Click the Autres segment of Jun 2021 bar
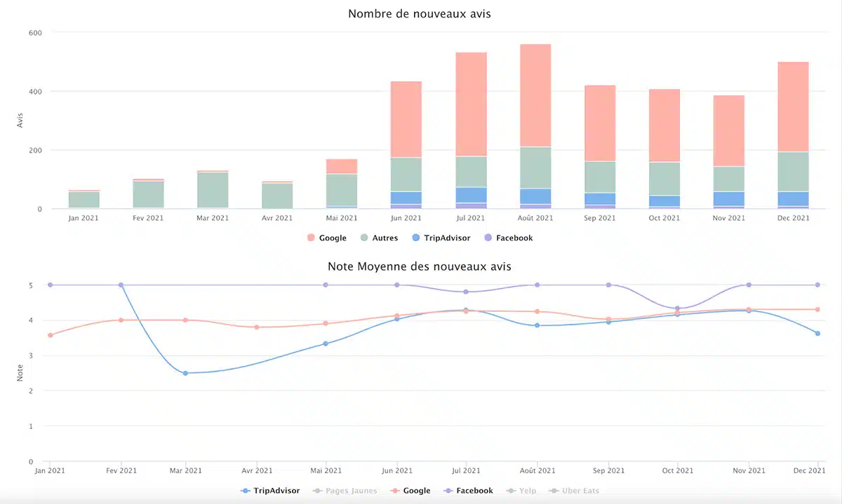Screen dimensions: 842x504 [x=406, y=175]
